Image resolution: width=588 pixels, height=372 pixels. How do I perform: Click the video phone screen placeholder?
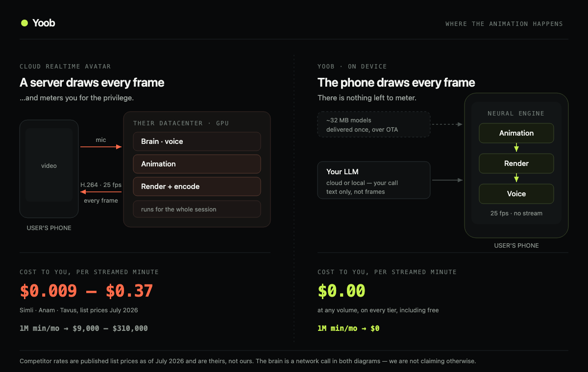click(49, 165)
